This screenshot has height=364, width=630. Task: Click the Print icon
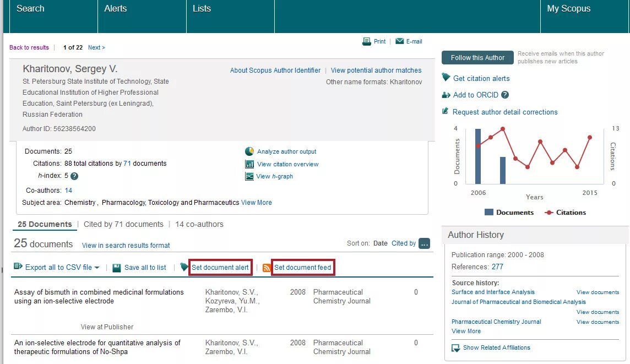pyautogui.click(x=366, y=41)
